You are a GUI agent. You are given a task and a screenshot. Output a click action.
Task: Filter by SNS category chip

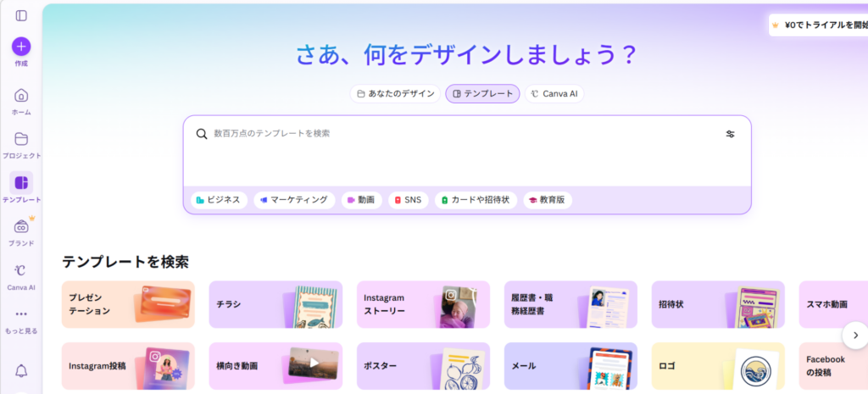click(x=408, y=200)
